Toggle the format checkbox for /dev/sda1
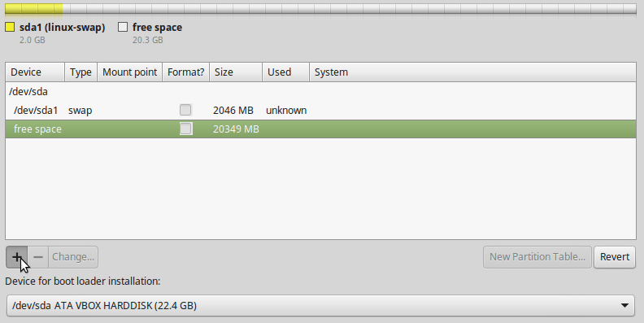The image size is (644, 323). [x=185, y=110]
